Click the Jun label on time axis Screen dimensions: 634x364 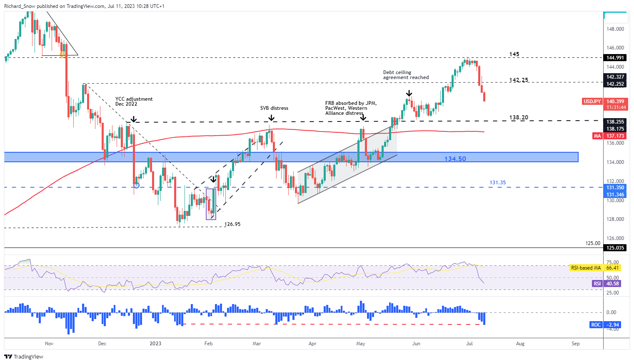[416, 344]
